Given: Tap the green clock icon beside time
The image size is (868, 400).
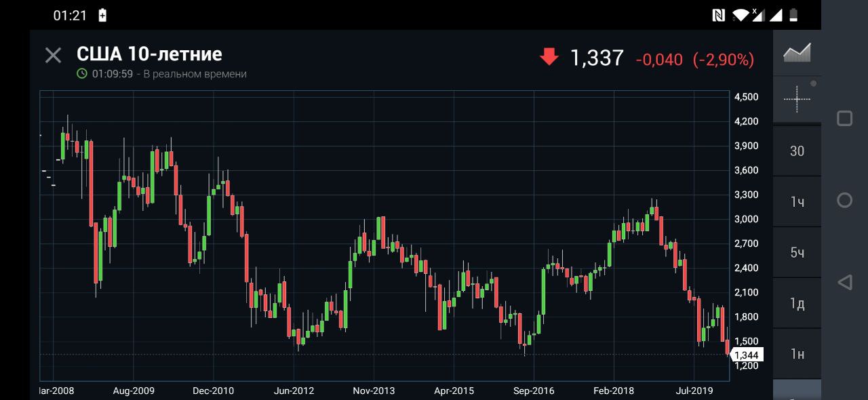Looking at the screenshot, I should point(82,73).
